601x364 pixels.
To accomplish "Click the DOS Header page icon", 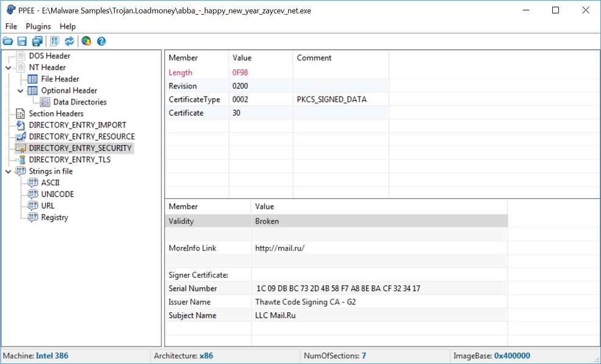I will click(21, 56).
